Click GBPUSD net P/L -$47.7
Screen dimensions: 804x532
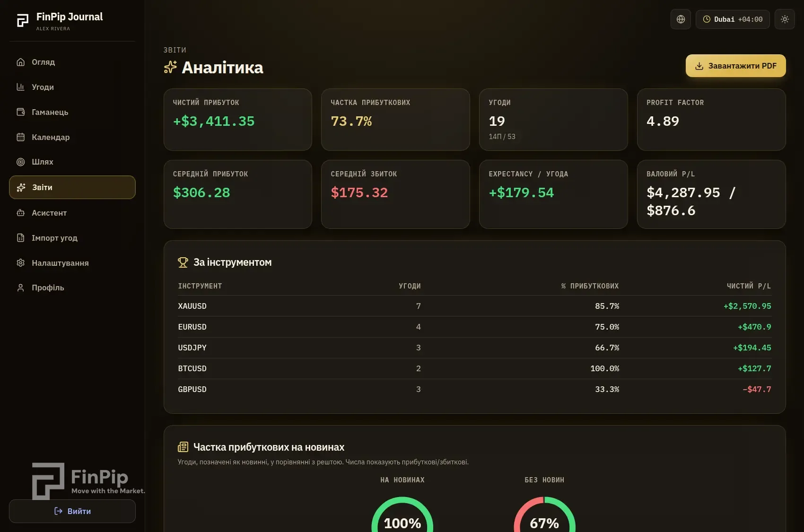pos(757,389)
